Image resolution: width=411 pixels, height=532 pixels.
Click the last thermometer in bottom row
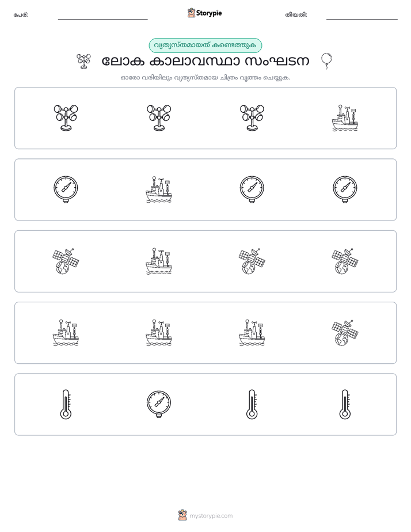click(345, 404)
